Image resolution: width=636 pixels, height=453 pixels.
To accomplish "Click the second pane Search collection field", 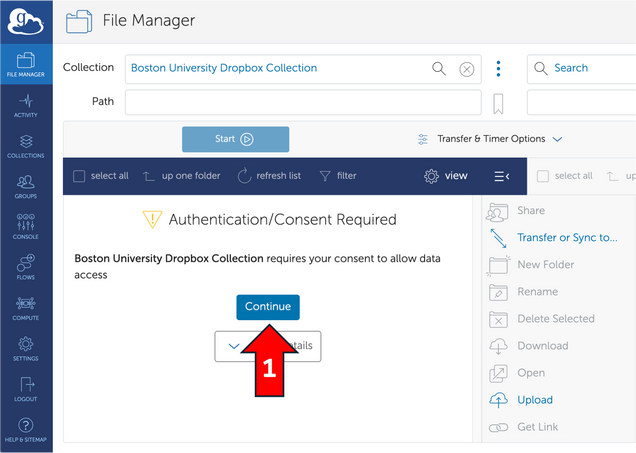I will 582,69.
